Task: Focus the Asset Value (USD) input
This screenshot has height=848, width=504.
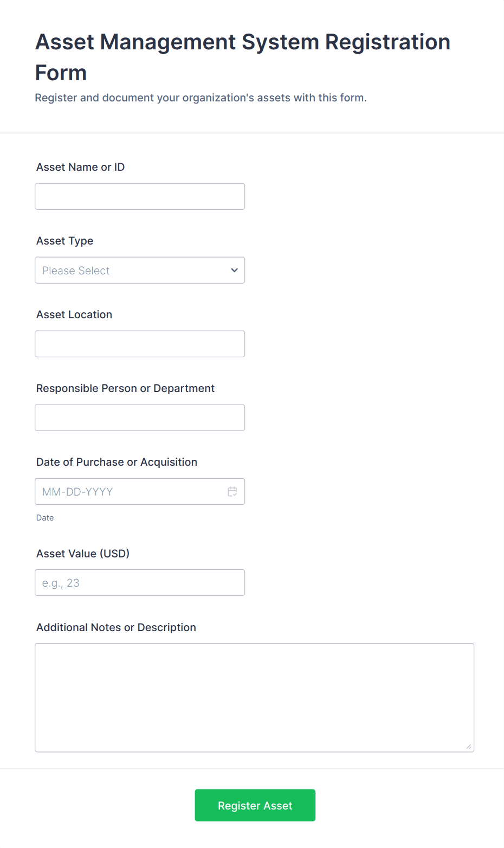Action: click(x=140, y=583)
